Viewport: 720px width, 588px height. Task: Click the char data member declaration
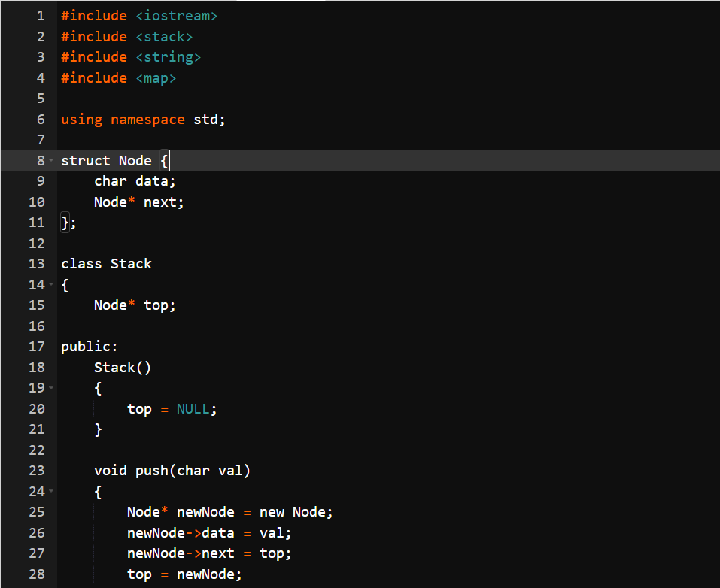[134, 180]
